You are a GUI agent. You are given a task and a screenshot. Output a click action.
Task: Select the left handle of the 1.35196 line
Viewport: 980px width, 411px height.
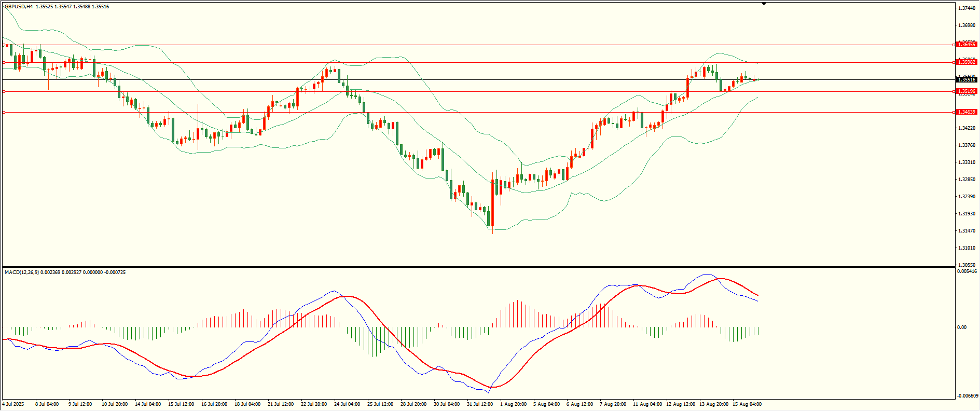(x=4, y=91)
